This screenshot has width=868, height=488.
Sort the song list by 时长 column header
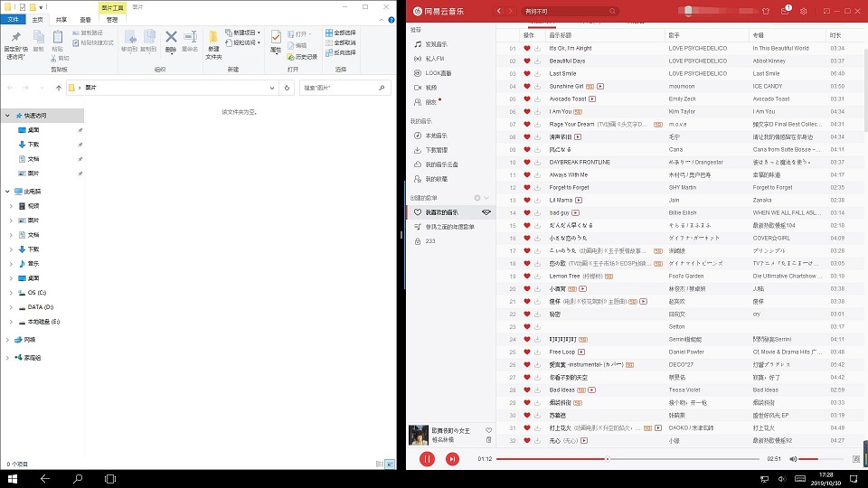click(835, 35)
